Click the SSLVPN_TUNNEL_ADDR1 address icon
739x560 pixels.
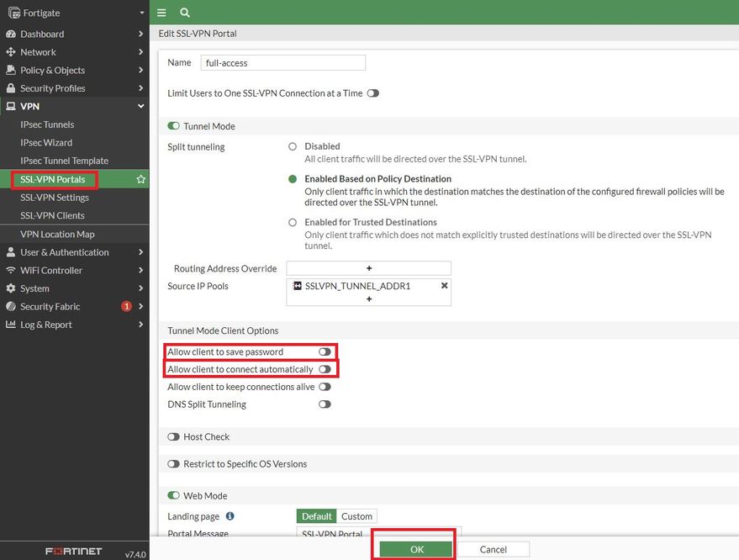tap(297, 286)
